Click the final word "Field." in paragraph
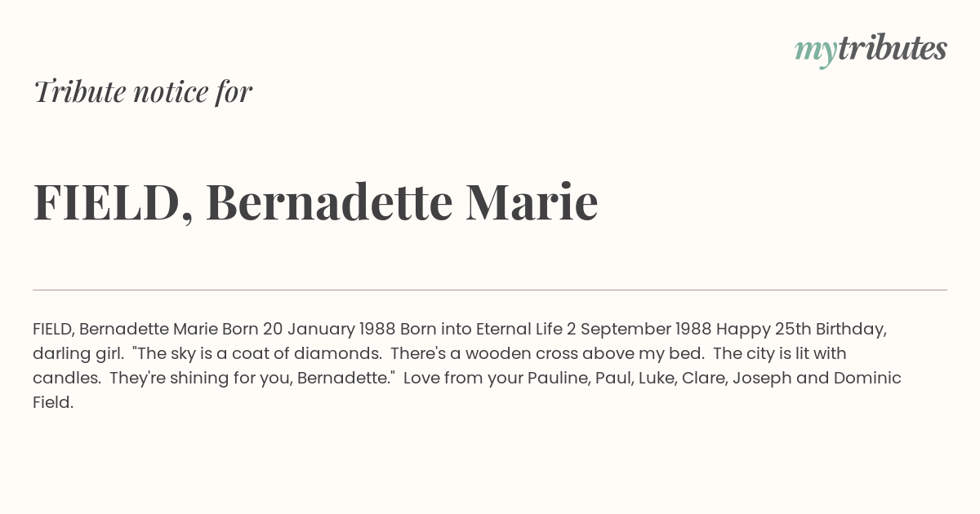The width and height of the screenshot is (980, 514). [x=53, y=403]
